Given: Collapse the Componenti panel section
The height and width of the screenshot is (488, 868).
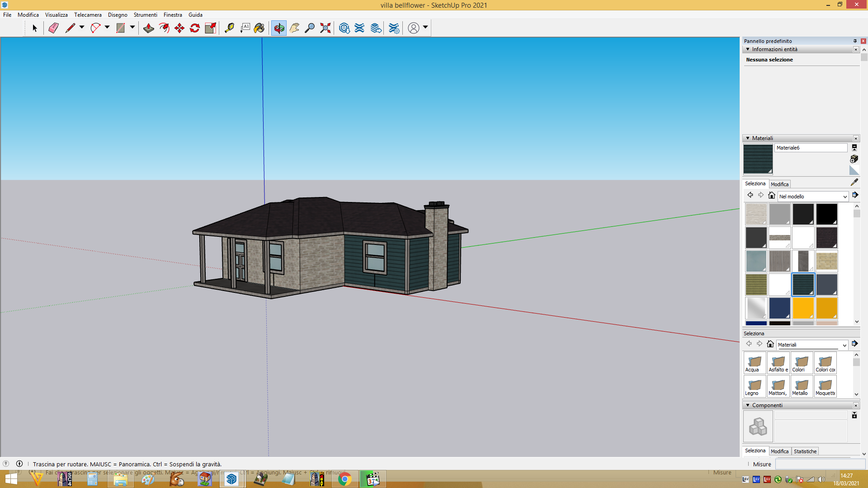Looking at the screenshot, I should [x=748, y=405].
